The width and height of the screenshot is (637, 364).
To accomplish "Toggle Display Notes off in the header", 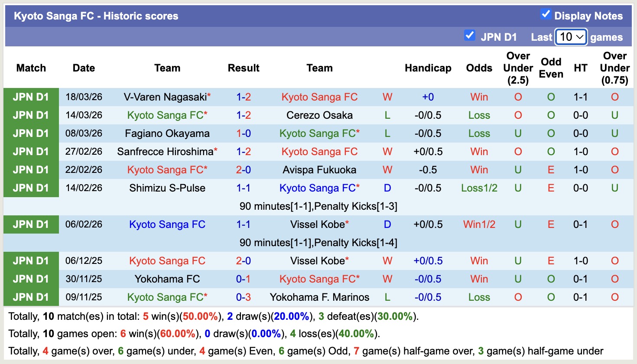I will point(545,13).
